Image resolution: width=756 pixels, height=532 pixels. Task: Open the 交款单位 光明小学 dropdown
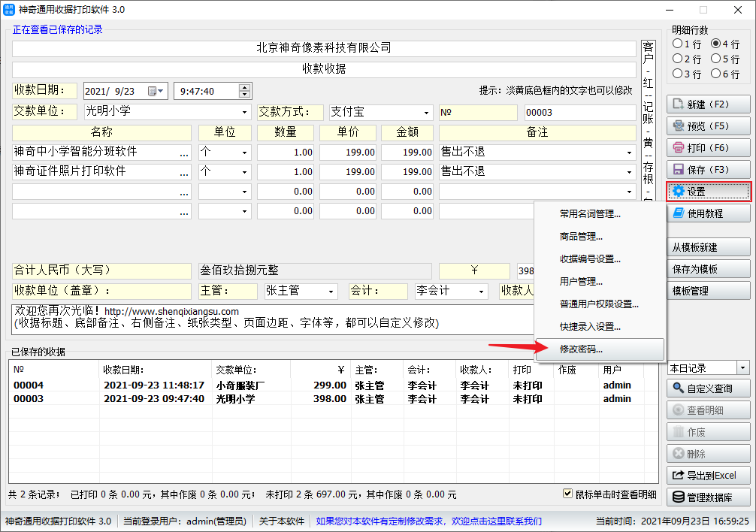point(244,113)
